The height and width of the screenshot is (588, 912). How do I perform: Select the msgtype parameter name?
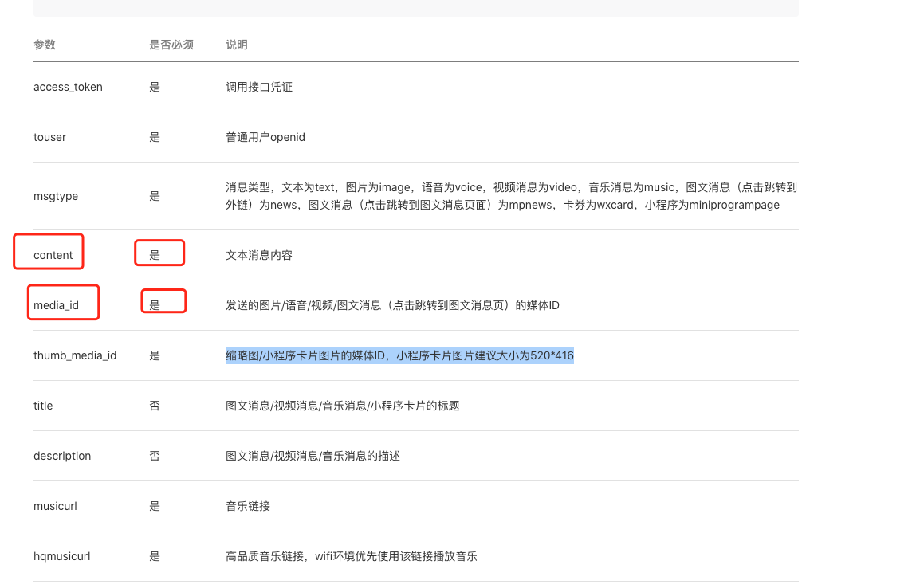click(x=56, y=196)
